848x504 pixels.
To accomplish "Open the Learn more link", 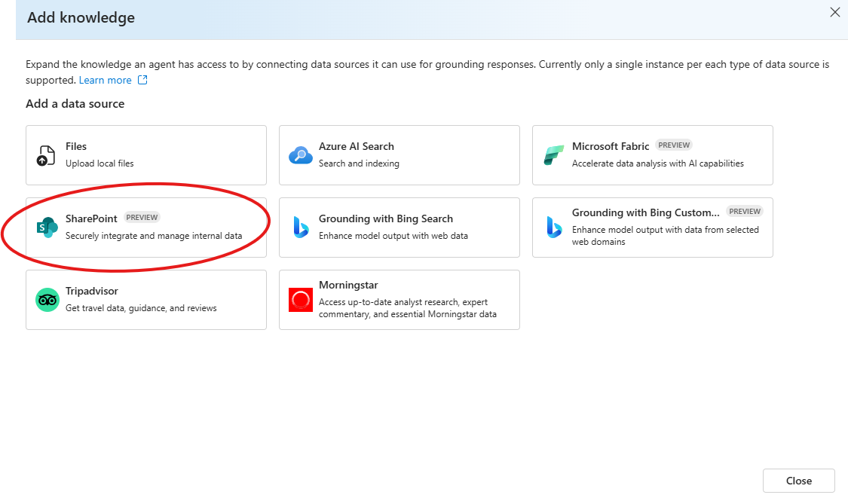I will point(105,80).
